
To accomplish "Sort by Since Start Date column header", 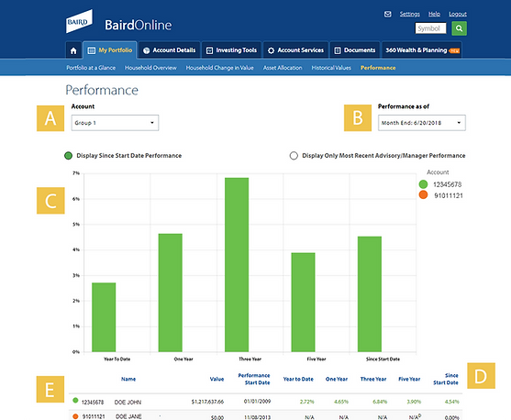I will pos(446,379).
